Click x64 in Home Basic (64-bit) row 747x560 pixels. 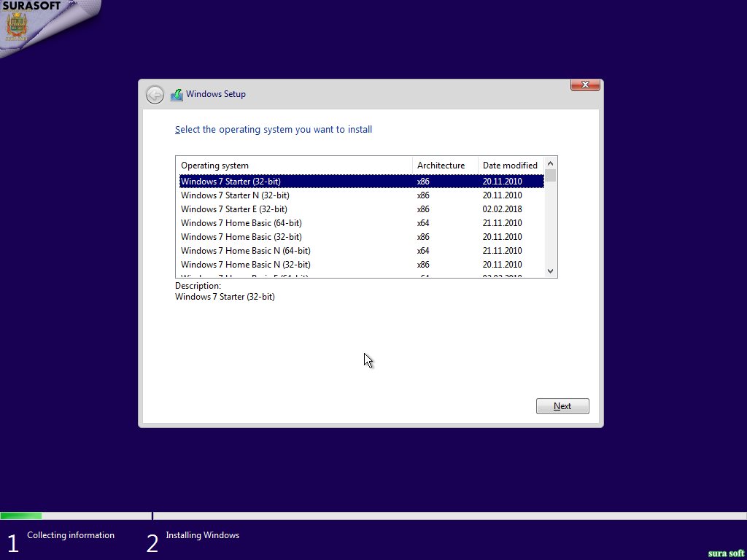pyautogui.click(x=423, y=223)
